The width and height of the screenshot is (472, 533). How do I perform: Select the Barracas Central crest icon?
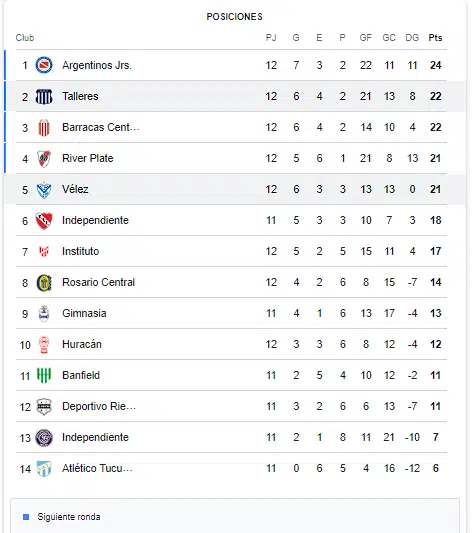(x=44, y=128)
